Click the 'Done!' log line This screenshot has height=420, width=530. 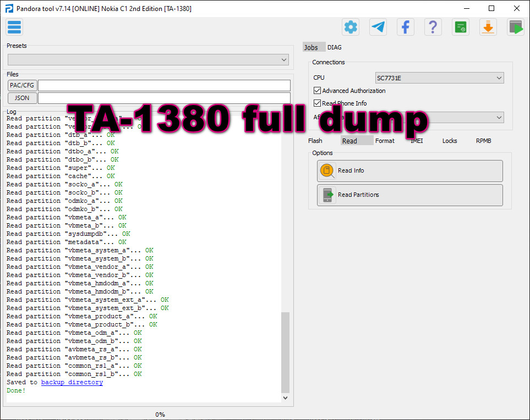(16, 391)
